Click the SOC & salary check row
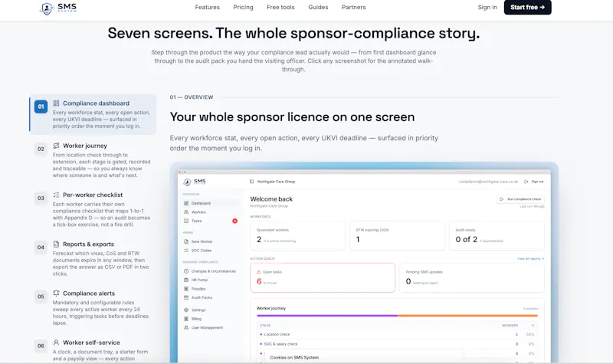613x364 pixels. pos(397,344)
